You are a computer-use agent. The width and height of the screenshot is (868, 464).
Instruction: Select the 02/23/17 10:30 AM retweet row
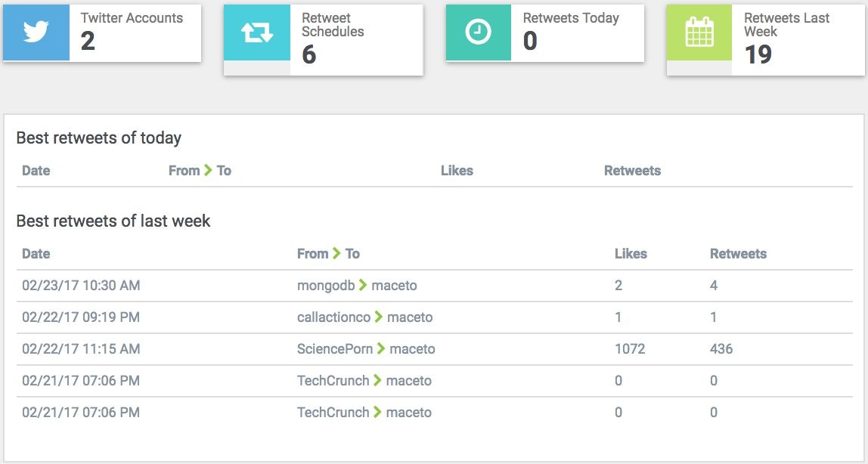(81, 286)
